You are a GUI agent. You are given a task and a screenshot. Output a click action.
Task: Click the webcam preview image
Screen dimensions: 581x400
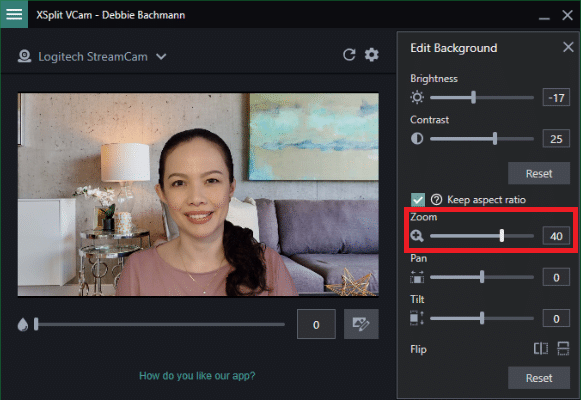point(198,194)
